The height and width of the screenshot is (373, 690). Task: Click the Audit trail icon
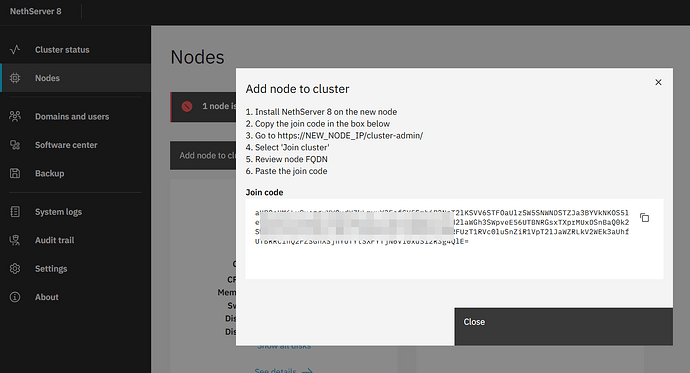(15, 240)
